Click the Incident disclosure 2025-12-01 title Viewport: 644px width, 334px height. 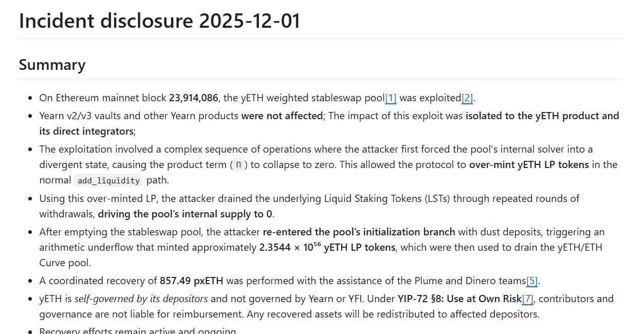159,21
